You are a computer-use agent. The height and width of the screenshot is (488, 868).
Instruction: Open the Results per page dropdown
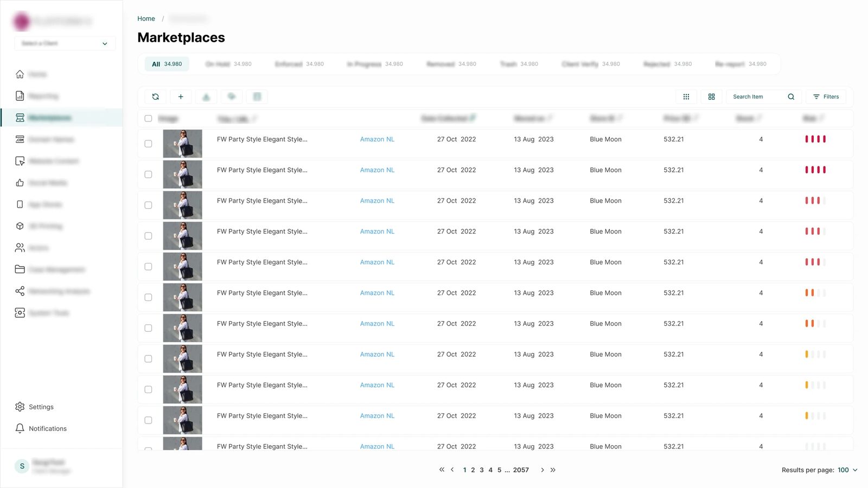coord(847,470)
